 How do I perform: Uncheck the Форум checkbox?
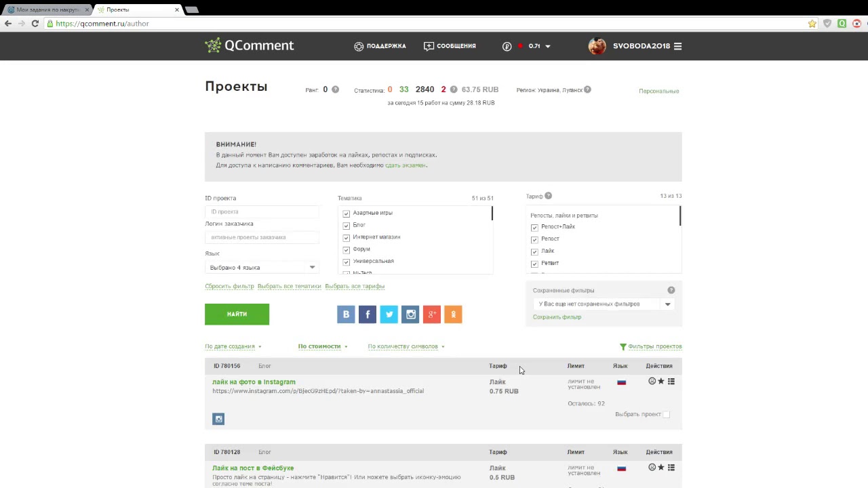pos(347,249)
